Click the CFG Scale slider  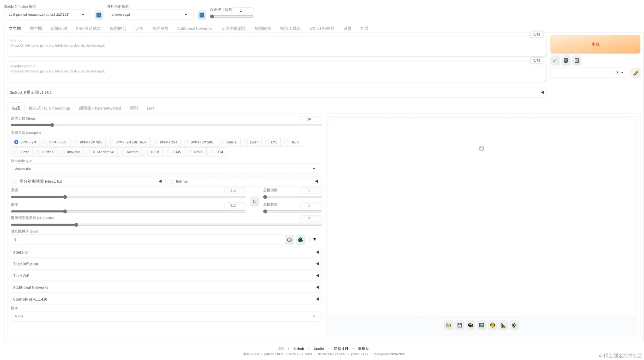coord(166,225)
